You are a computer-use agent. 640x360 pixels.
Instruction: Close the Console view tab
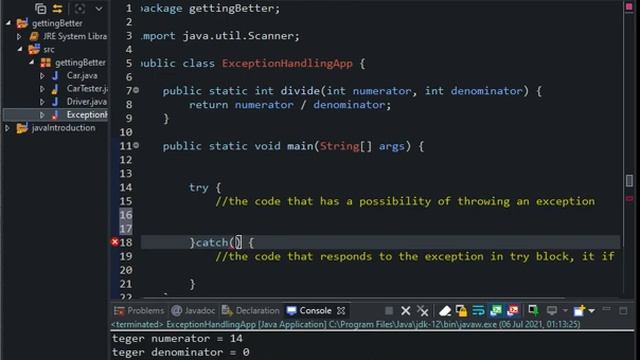pyautogui.click(x=341, y=311)
